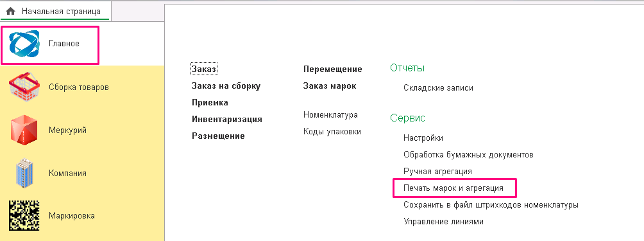This screenshot has height=241, width=644.
Task: Click the home icon on the start page tab
Action: tap(11, 11)
